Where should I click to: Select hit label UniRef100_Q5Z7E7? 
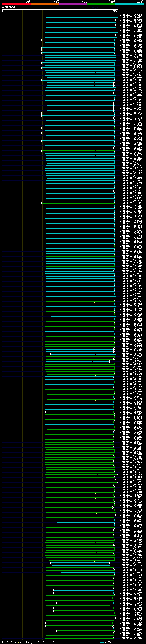[x=131, y=364]
